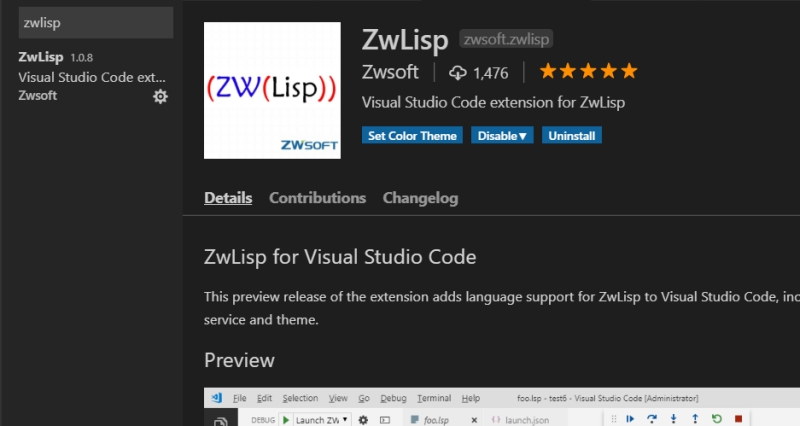Click the green debug Restart icon
The image size is (800, 426).
pyautogui.click(x=717, y=419)
